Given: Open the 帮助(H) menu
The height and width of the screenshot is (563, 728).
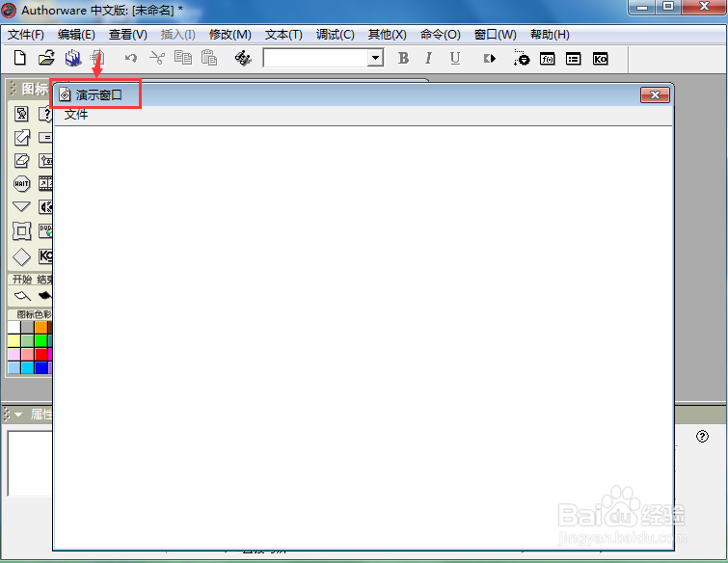Looking at the screenshot, I should tap(550, 35).
